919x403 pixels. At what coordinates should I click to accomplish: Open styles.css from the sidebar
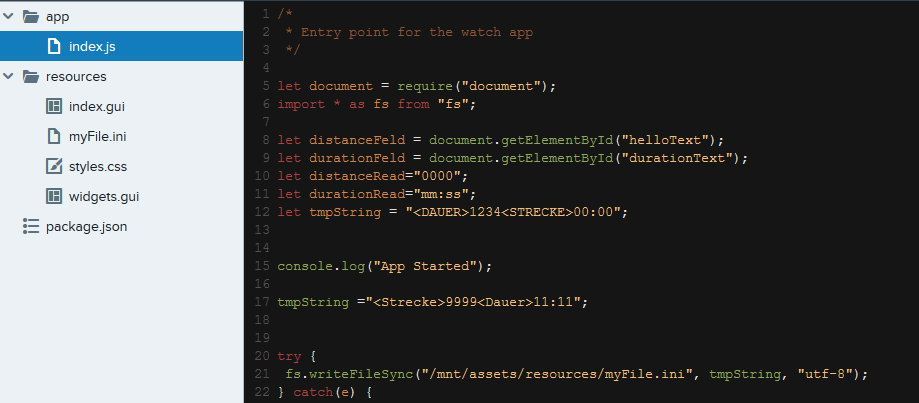coord(98,166)
